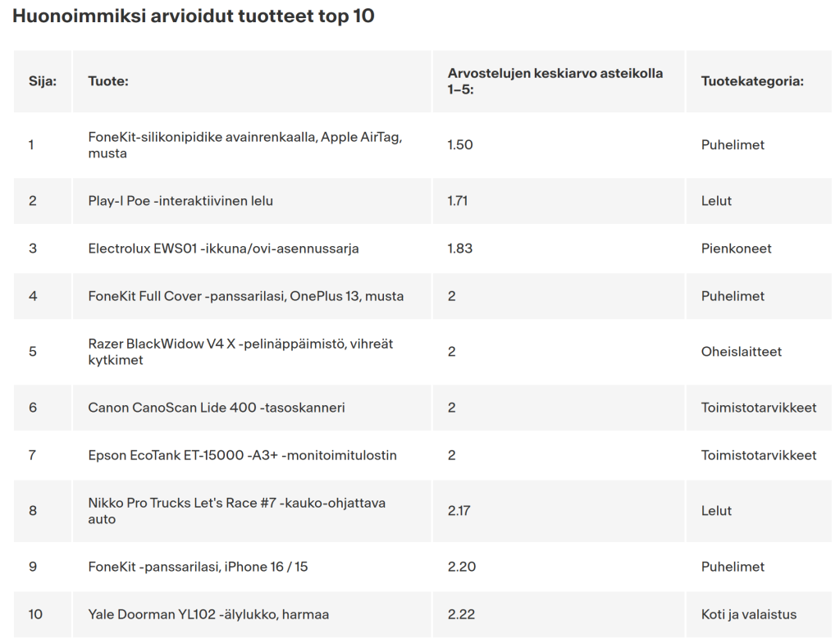The width and height of the screenshot is (840, 643).
Task: Click Nikko Pro Trucks Let's Race #7
Action: pyautogui.click(x=236, y=511)
